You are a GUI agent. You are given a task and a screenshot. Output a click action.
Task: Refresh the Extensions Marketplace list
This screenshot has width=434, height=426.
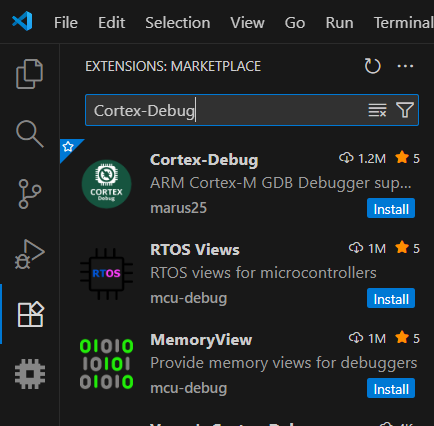372,66
